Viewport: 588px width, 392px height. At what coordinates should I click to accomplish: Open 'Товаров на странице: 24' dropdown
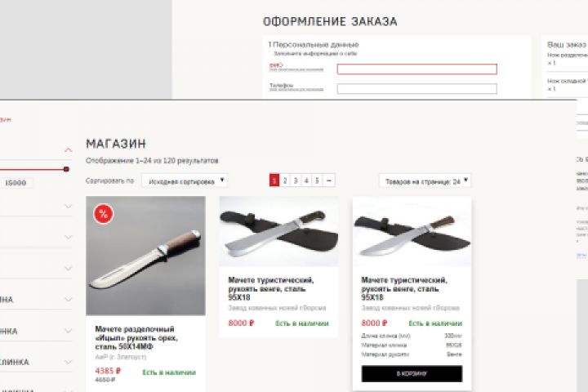425,180
